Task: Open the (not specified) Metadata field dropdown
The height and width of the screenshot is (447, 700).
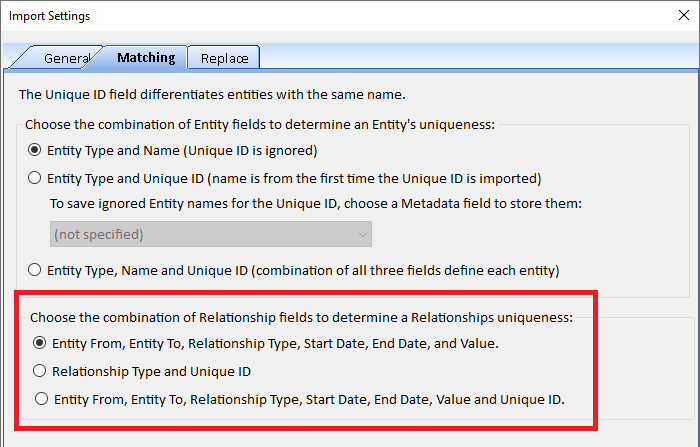Action: tap(211, 234)
